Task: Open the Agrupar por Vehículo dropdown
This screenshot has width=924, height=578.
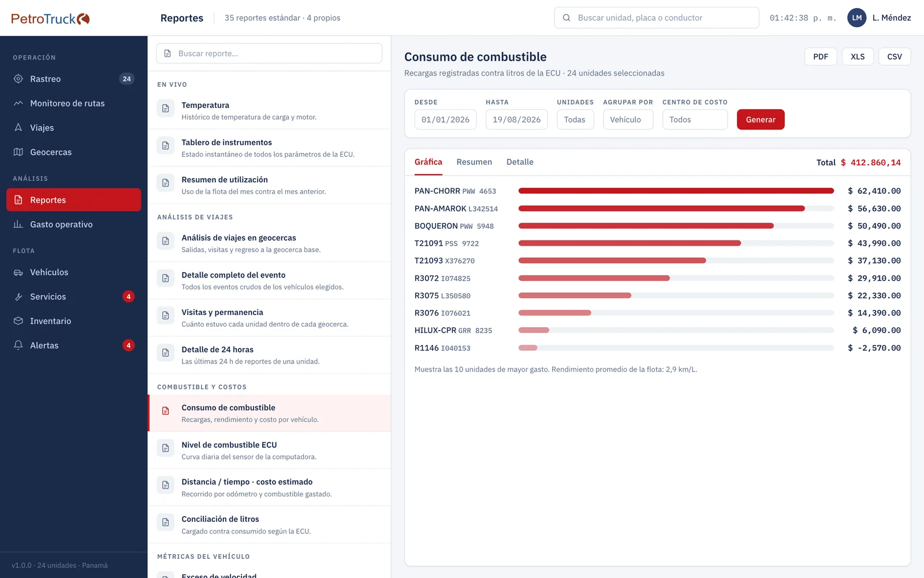Action: [628, 120]
